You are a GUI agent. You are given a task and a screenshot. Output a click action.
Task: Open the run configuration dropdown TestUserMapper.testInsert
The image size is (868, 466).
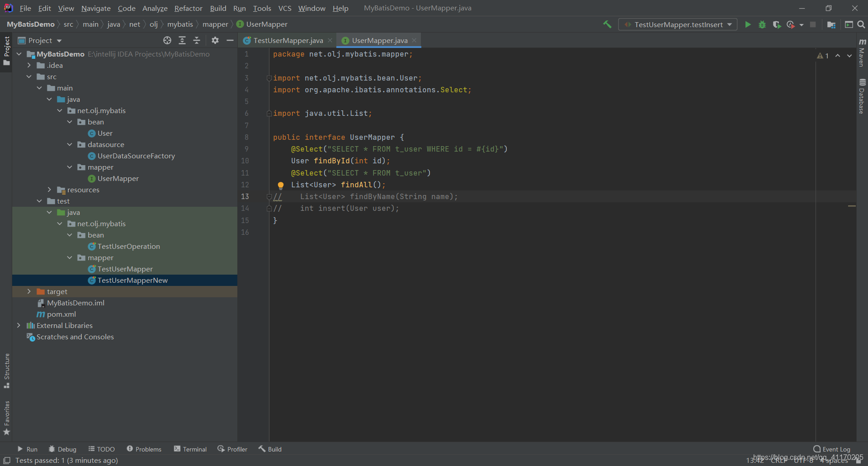(678, 24)
